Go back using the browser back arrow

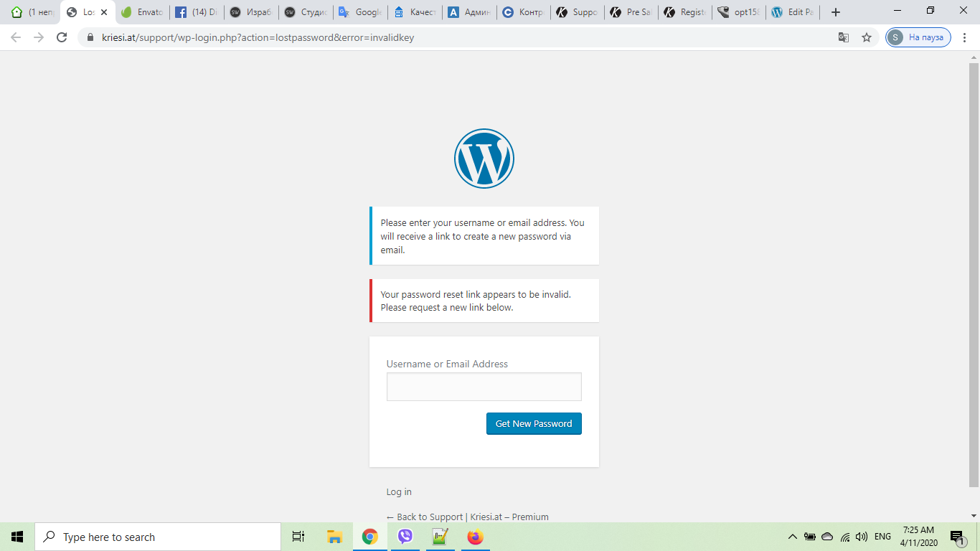(x=16, y=37)
